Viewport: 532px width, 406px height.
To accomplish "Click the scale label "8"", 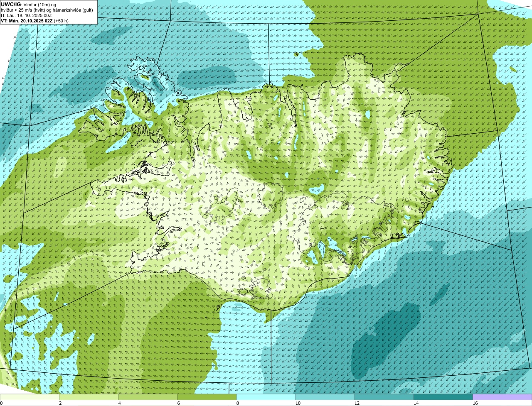I will pos(237,403).
